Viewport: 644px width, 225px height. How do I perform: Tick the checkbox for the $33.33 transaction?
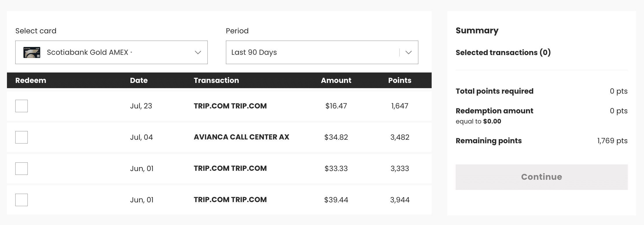(22, 168)
